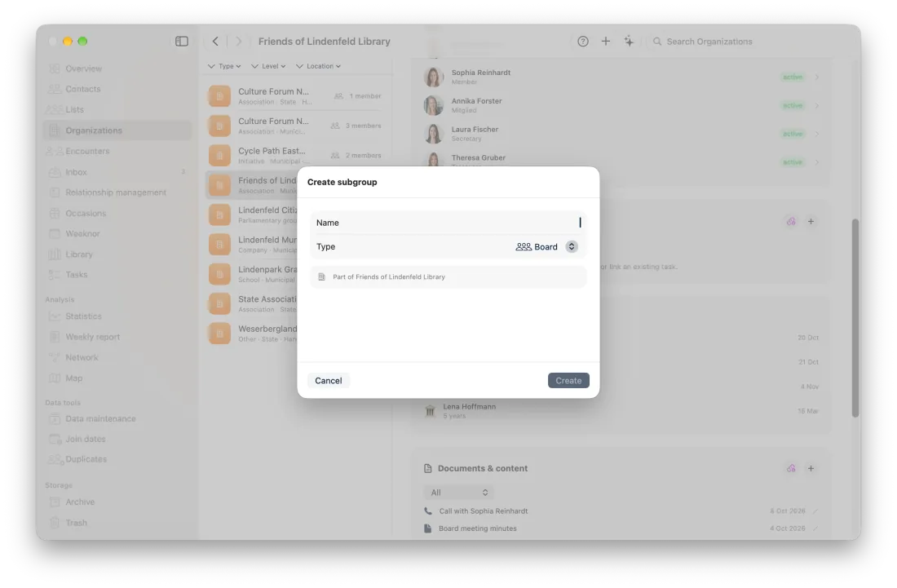Viewport: 897px width, 588px height.
Task: Toggle the sidebar panel icon
Action: pos(181,41)
